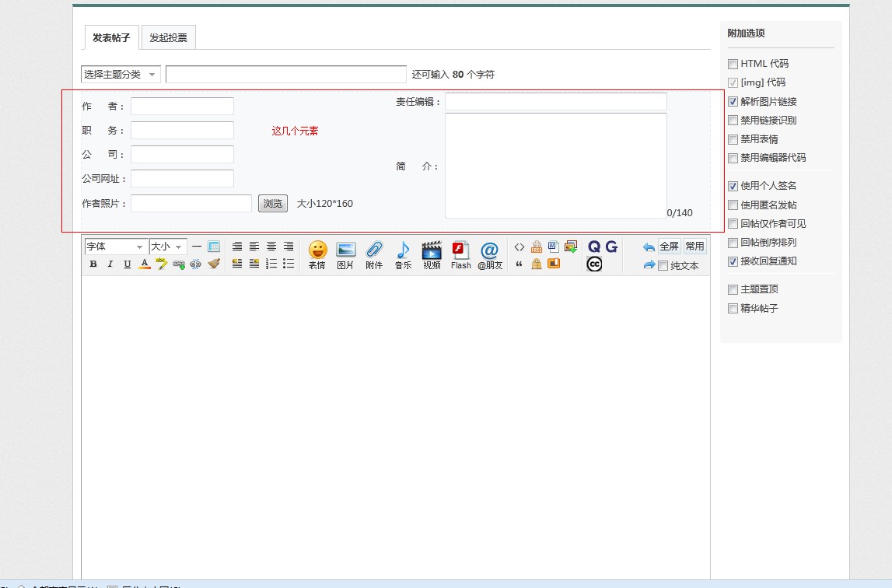Image resolution: width=892 pixels, height=588 pixels.
Task: Select the 发表帖子 tab
Action: tap(111, 37)
